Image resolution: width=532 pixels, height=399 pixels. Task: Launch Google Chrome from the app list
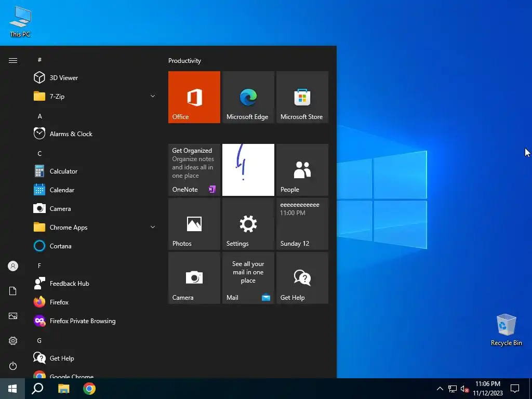95,374
